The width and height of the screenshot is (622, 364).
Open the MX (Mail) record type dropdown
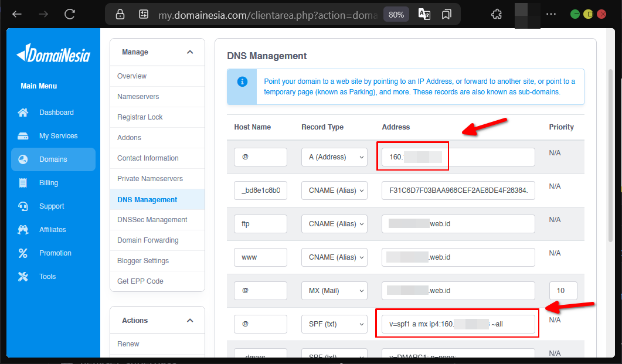coord(334,291)
